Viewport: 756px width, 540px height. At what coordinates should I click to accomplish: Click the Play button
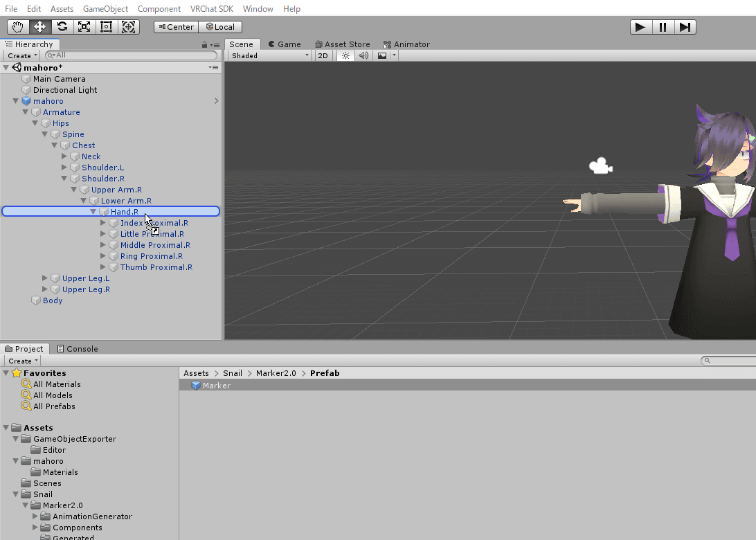640,27
